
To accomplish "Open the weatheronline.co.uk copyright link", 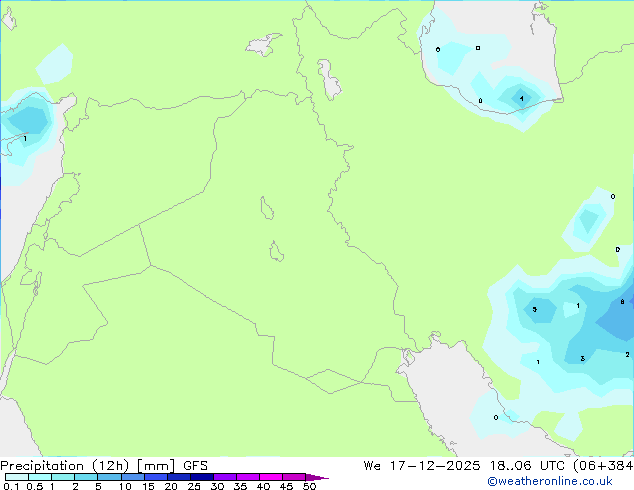I will 550,481.
